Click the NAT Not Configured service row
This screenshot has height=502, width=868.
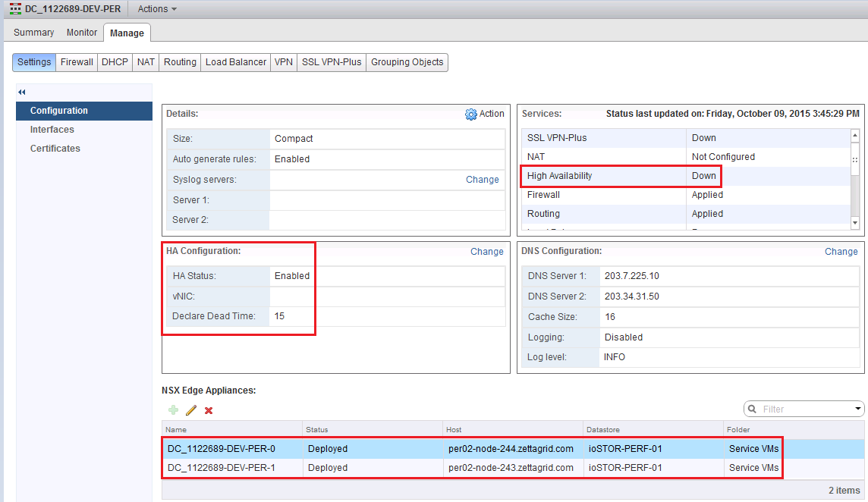[686, 157]
